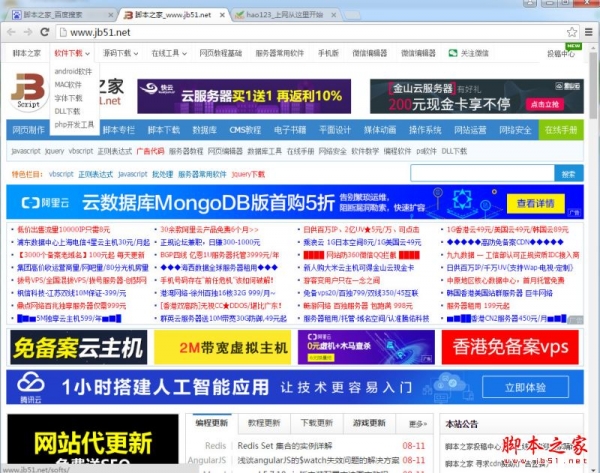
Task: Open 网页教程基础 top link
Action: [220, 53]
